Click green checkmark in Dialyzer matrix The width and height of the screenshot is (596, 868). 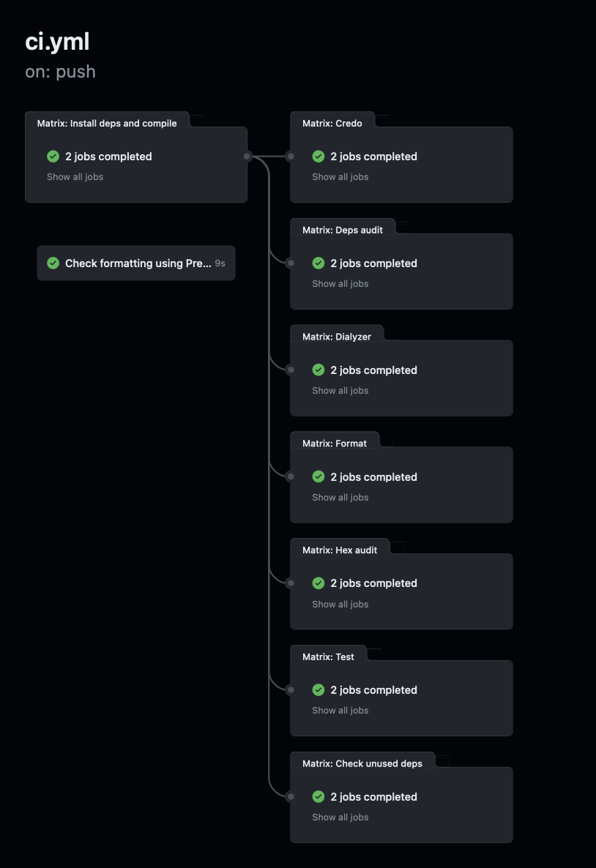(318, 370)
